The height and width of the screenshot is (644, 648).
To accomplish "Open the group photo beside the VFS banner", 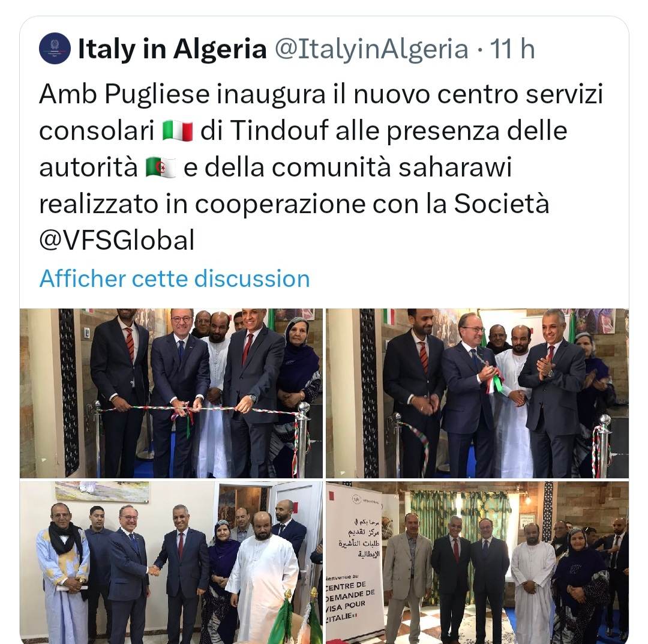I will point(478,562).
